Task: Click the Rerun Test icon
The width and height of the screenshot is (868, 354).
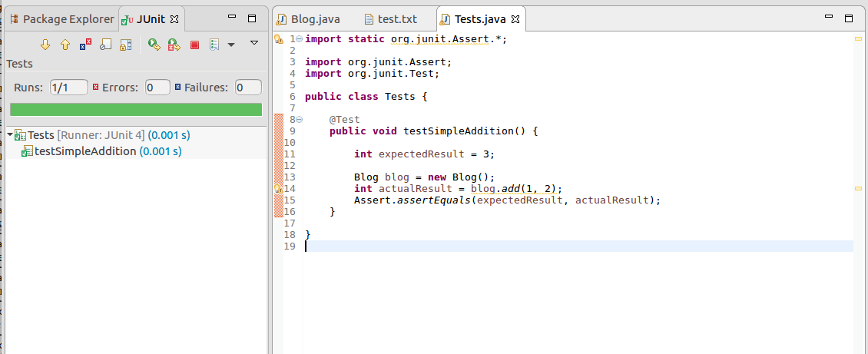Action: click(154, 45)
